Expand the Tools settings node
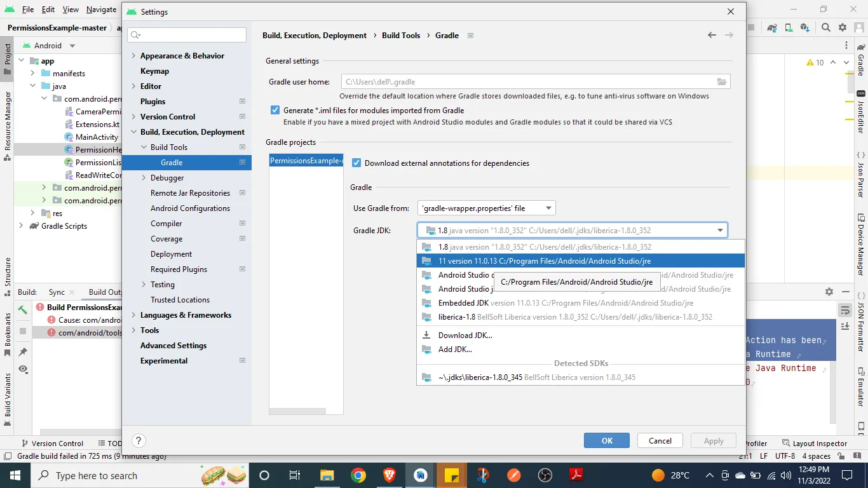Screen dimensions: 868x488 pos(133,330)
